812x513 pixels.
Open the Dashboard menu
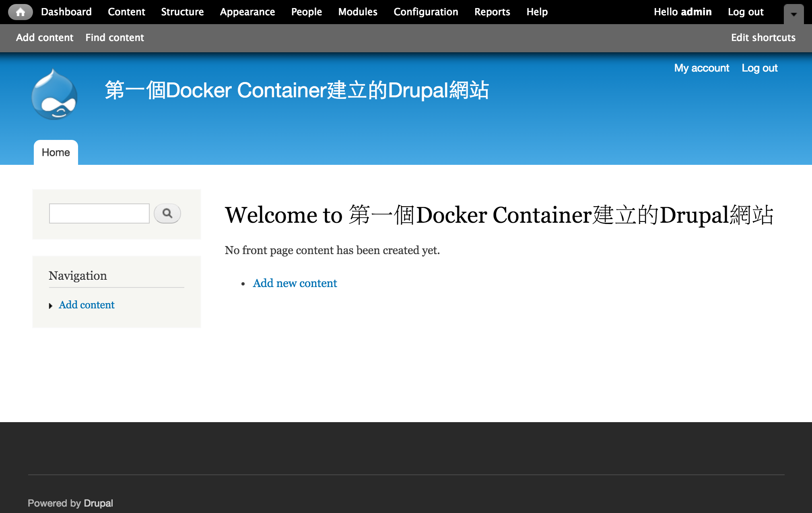(66, 12)
